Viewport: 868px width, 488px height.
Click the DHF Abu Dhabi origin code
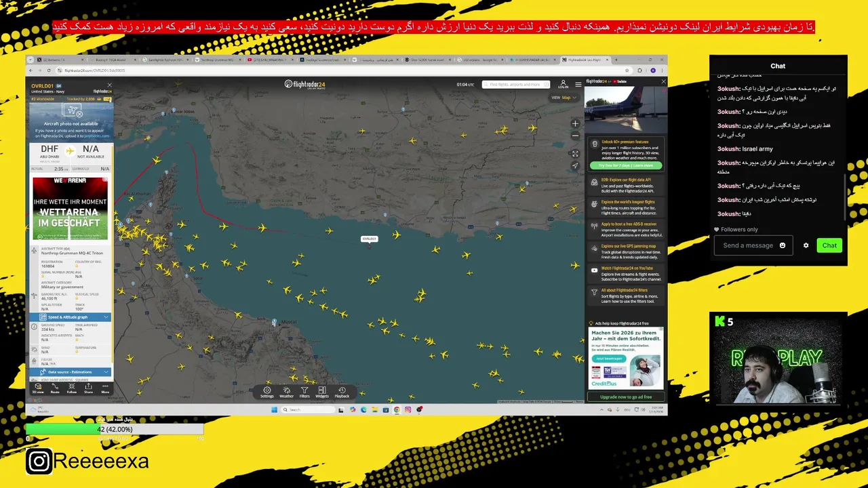[50, 149]
